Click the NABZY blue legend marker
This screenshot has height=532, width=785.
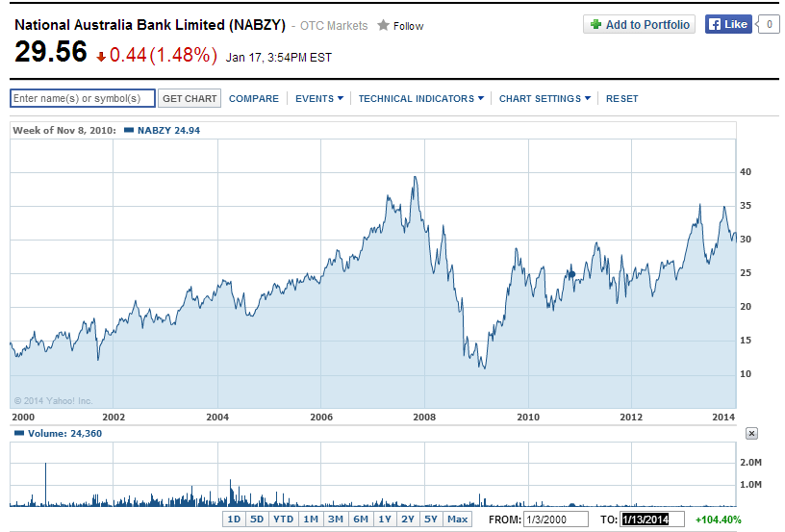pyautogui.click(x=129, y=130)
